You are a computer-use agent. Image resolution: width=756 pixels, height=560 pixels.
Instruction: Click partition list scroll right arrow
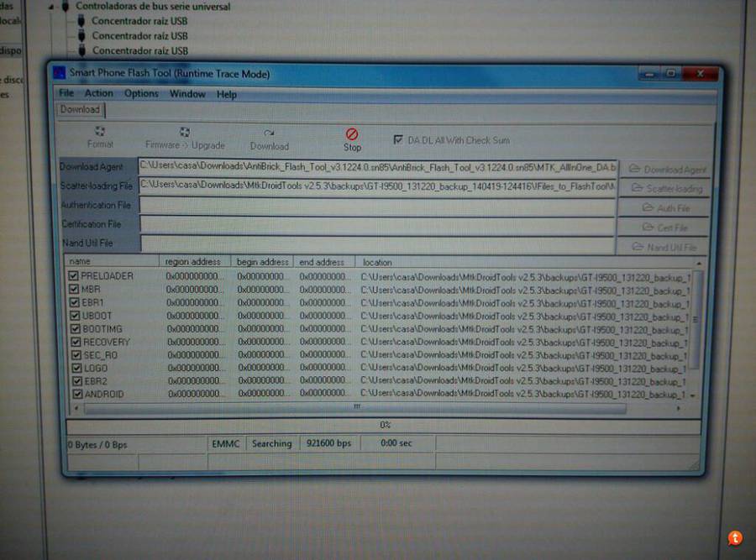coord(679,408)
